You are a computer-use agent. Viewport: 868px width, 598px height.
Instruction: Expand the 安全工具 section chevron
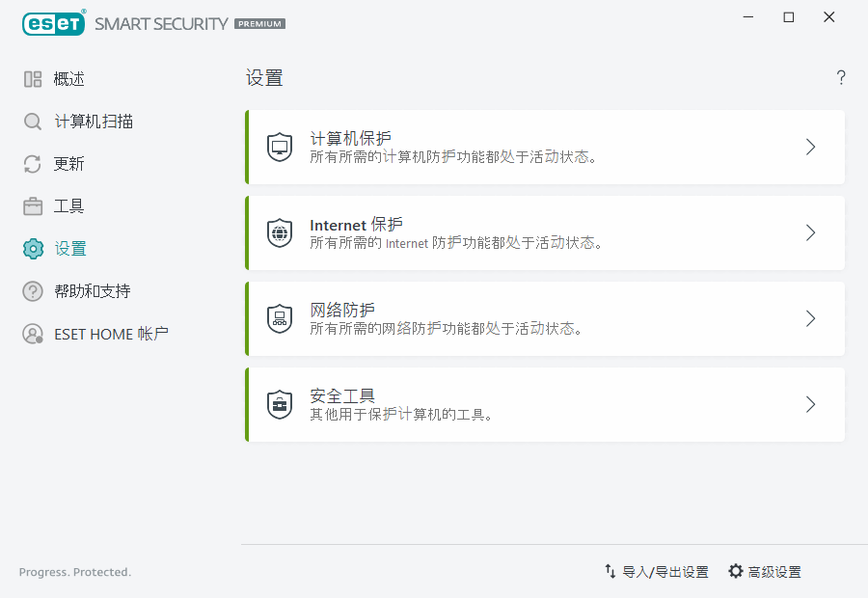click(810, 404)
